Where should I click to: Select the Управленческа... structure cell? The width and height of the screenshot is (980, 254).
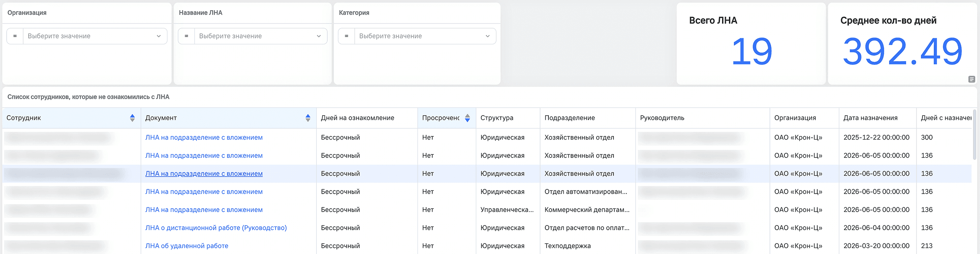pyautogui.click(x=508, y=210)
